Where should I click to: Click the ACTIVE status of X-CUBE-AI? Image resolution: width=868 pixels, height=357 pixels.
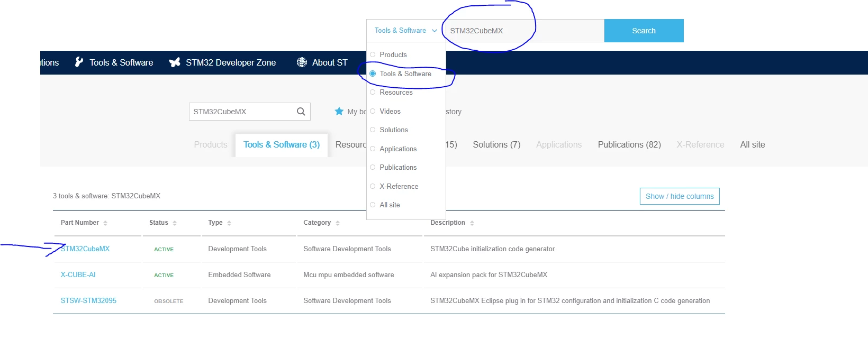pos(164,275)
